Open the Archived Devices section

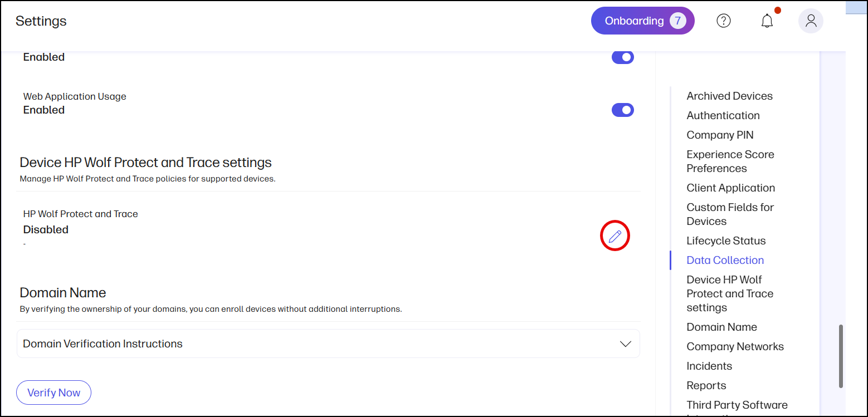tap(729, 96)
